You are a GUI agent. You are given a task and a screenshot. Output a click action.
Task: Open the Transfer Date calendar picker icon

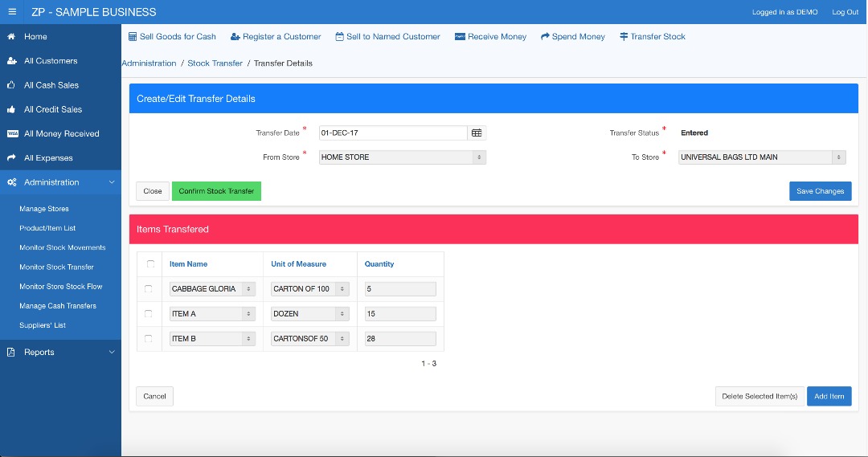pyautogui.click(x=477, y=133)
